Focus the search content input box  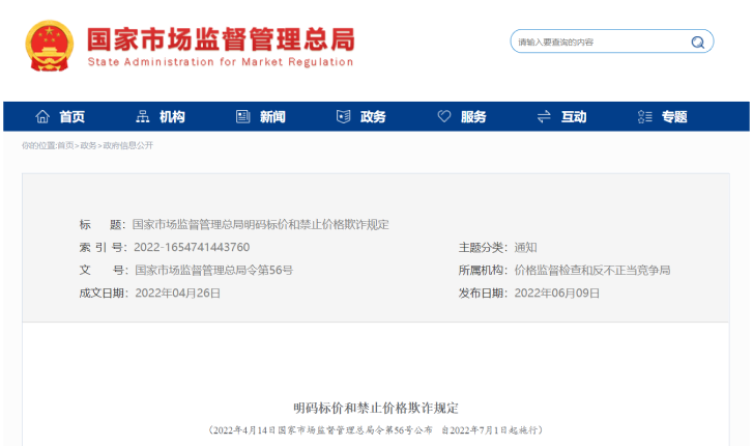(600, 42)
